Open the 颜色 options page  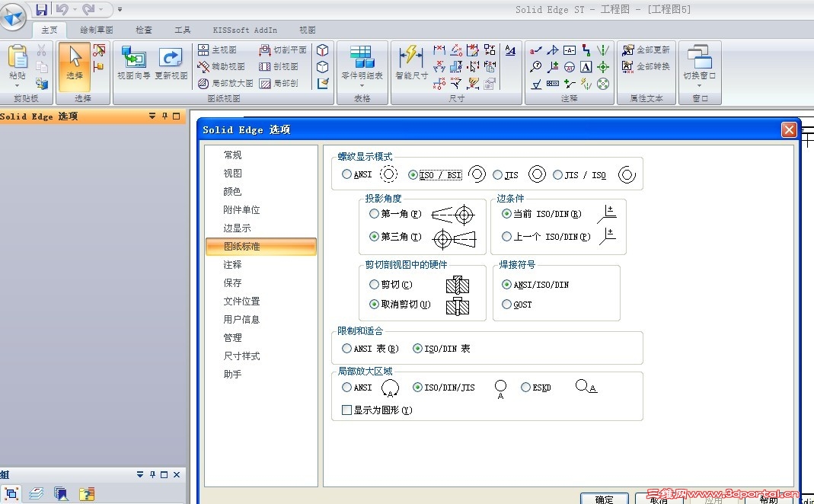coord(232,192)
